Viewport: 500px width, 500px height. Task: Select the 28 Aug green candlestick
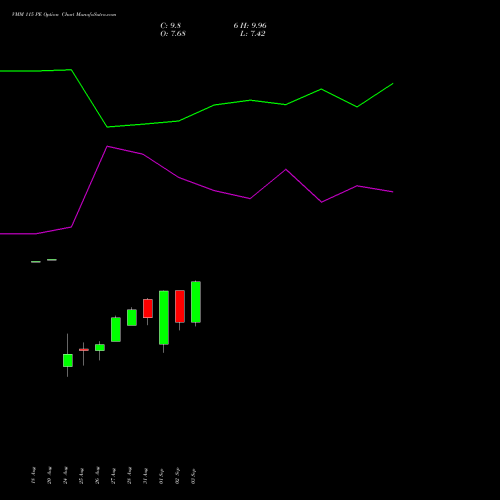pyautogui.click(x=132, y=317)
